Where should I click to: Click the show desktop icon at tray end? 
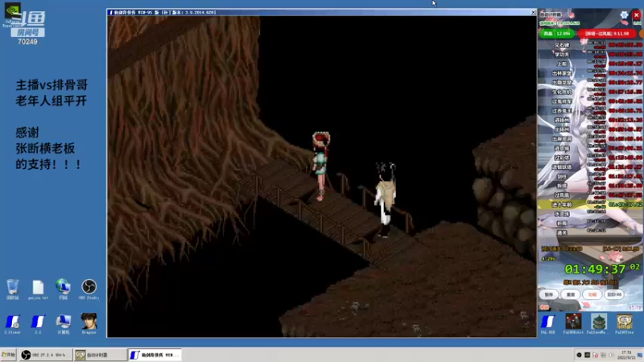(640, 355)
